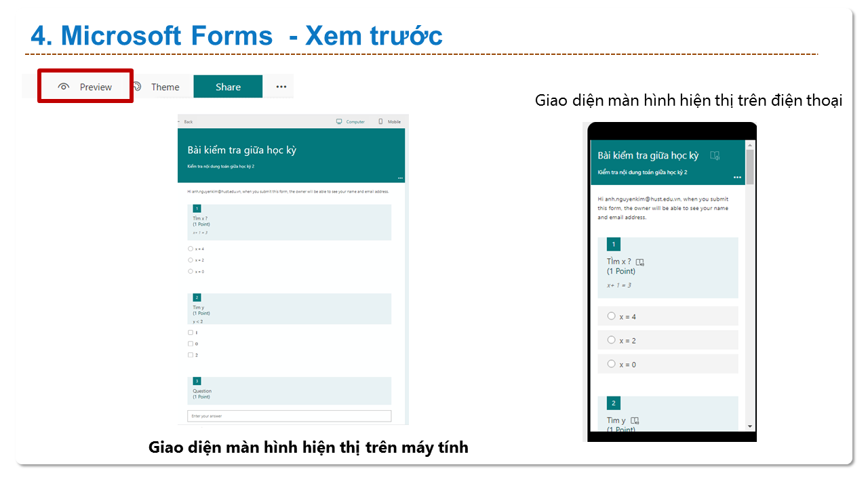Image resolution: width=868 pixels, height=488 pixels.
Task: Open the Theme palette icon
Action: click(x=137, y=87)
